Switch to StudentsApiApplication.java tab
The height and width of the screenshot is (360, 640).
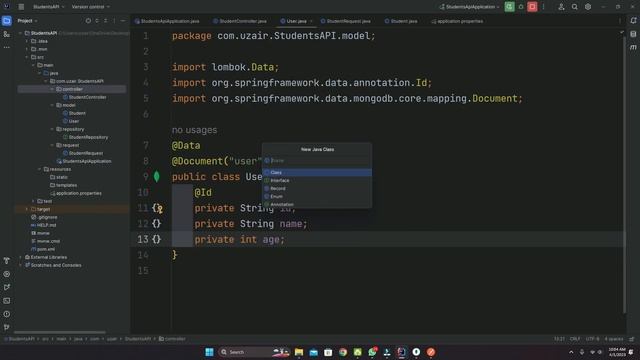(167, 21)
